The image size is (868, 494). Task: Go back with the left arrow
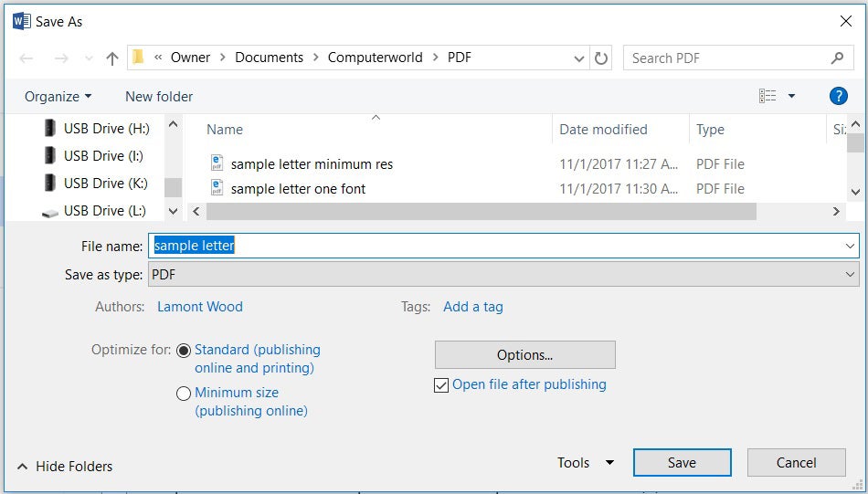pyautogui.click(x=26, y=58)
